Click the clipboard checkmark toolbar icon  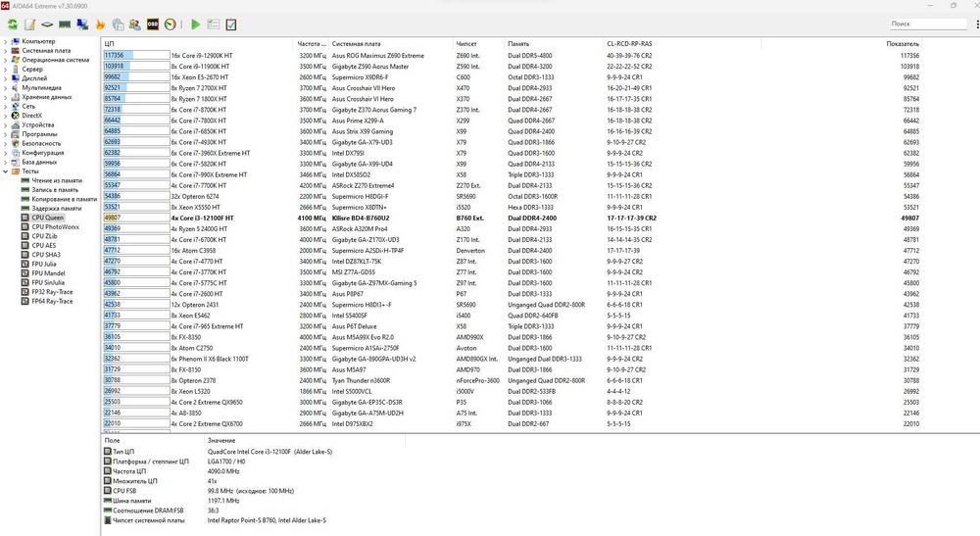(x=230, y=24)
